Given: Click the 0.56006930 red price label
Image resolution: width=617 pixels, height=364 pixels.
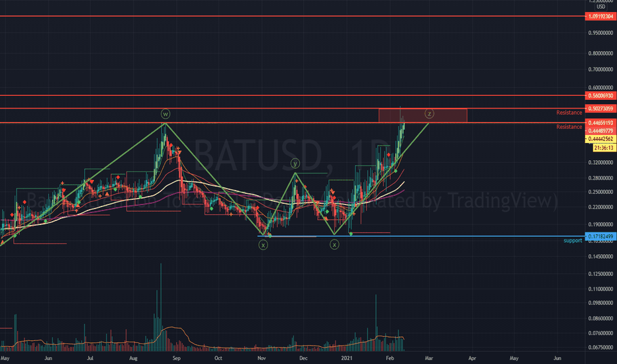Looking at the screenshot, I should (x=601, y=95).
